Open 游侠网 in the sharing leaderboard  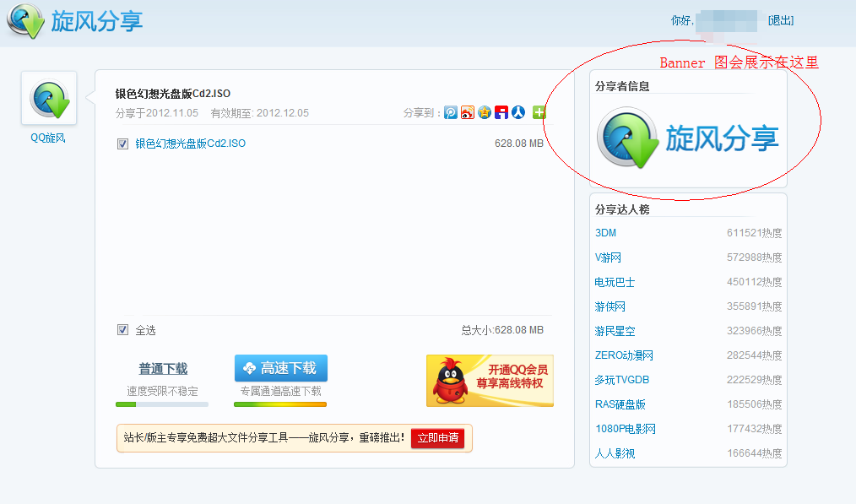coord(610,306)
